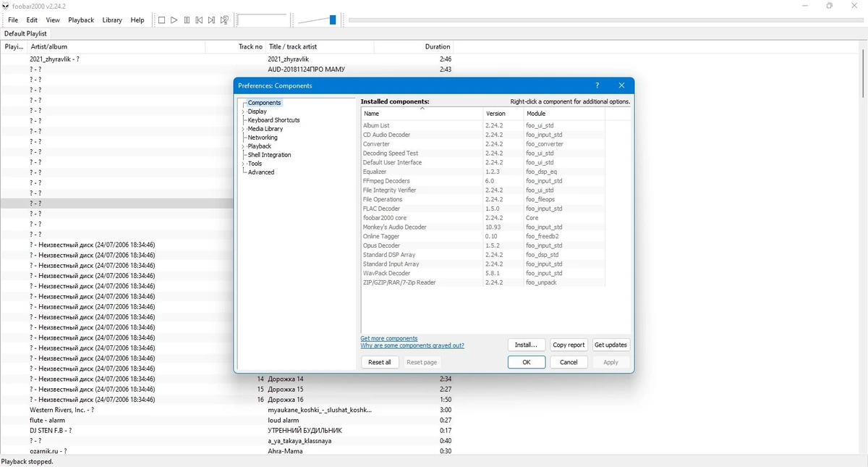
Task: Open the Get more components link
Action: (389, 339)
